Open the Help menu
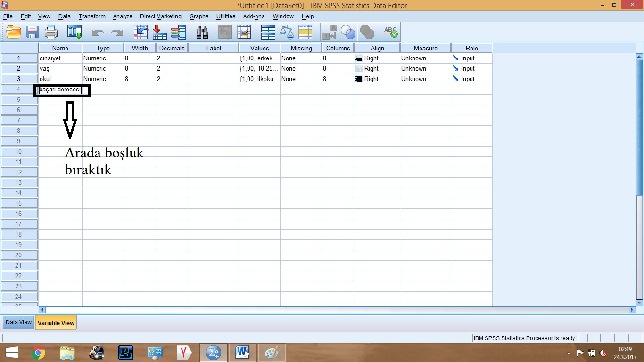 (308, 16)
